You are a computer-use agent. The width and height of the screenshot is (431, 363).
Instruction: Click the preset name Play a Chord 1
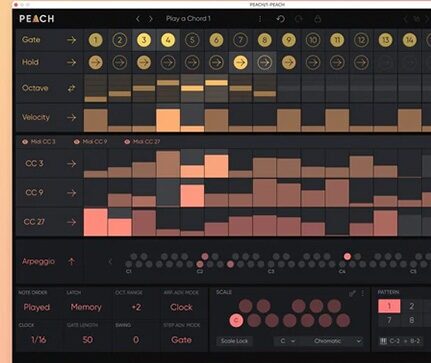(x=188, y=19)
